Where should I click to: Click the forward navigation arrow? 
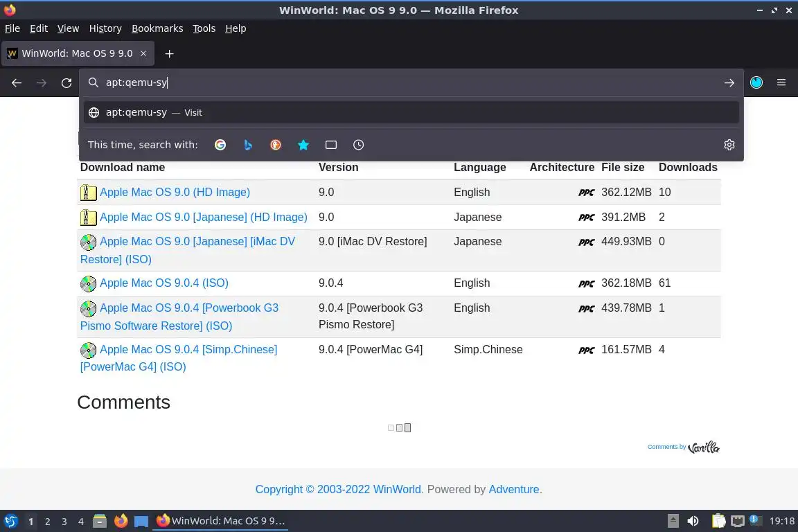tap(42, 83)
